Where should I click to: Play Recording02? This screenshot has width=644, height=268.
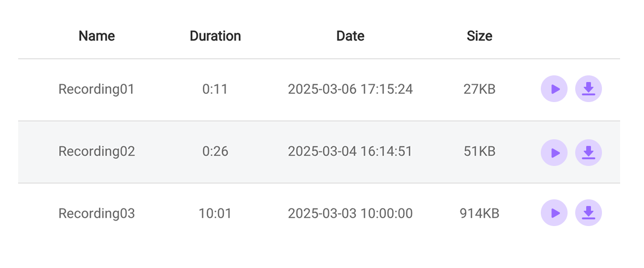(x=554, y=153)
